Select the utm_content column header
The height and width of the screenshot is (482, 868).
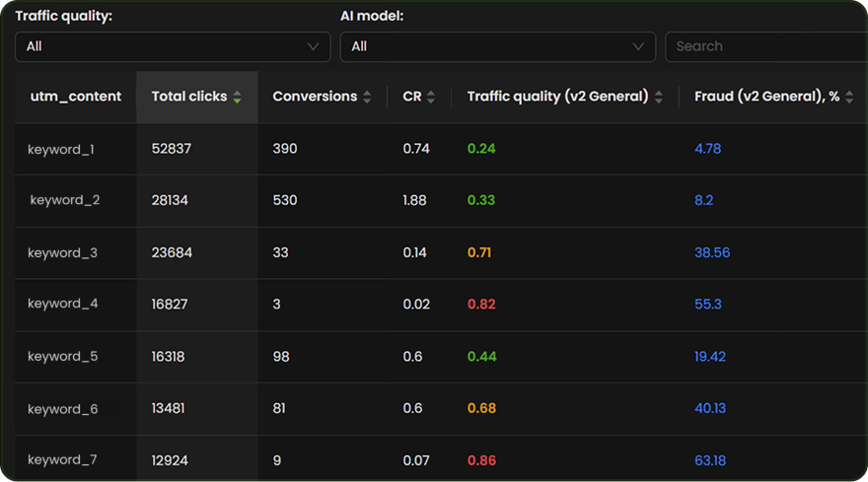click(x=76, y=97)
